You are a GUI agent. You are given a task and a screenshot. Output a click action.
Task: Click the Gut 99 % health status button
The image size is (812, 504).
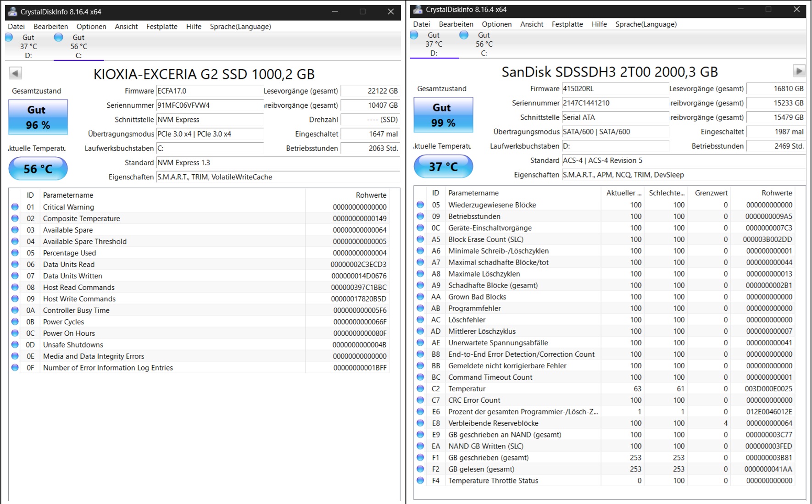coord(443,115)
